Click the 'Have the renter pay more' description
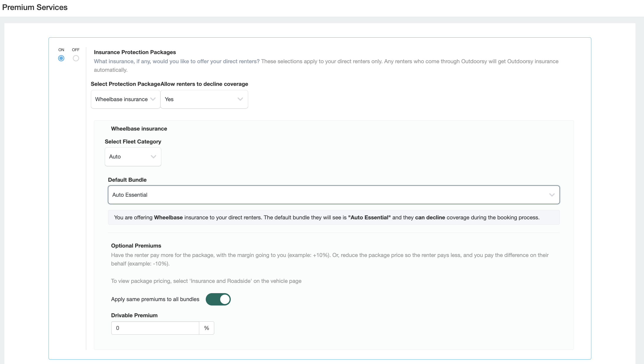The image size is (644, 364). tap(330, 259)
